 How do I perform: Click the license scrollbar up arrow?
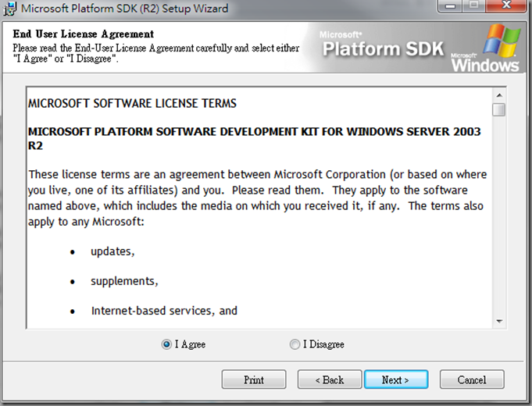pyautogui.click(x=499, y=95)
